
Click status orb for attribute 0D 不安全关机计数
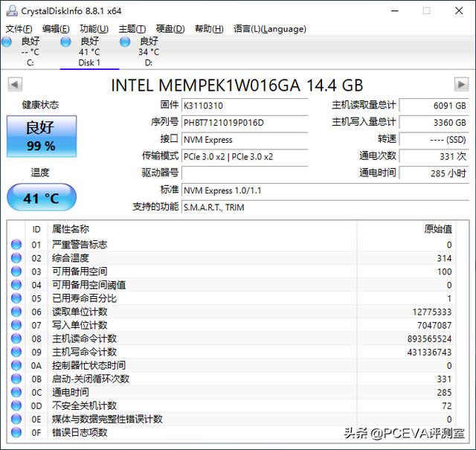[x=16, y=405]
